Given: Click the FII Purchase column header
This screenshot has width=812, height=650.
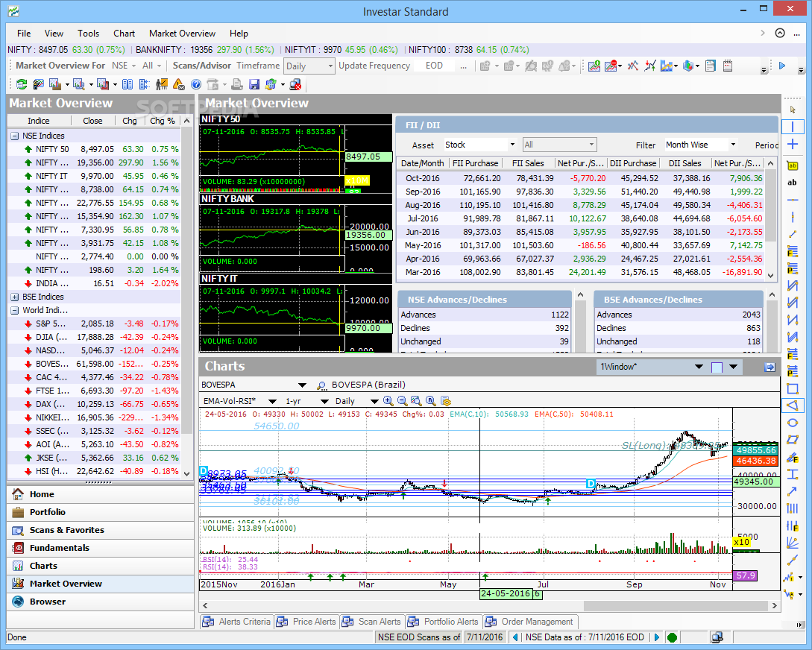Looking at the screenshot, I should [475, 163].
